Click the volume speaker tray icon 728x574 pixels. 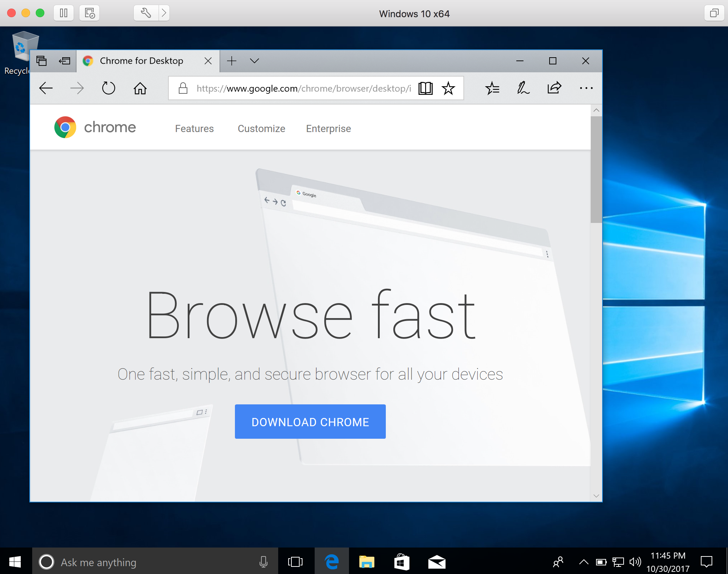click(x=635, y=562)
